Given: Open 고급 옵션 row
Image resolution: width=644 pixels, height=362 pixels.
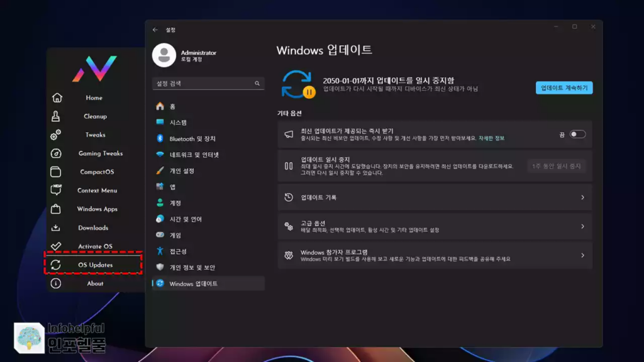Looking at the screenshot, I should (x=435, y=226).
